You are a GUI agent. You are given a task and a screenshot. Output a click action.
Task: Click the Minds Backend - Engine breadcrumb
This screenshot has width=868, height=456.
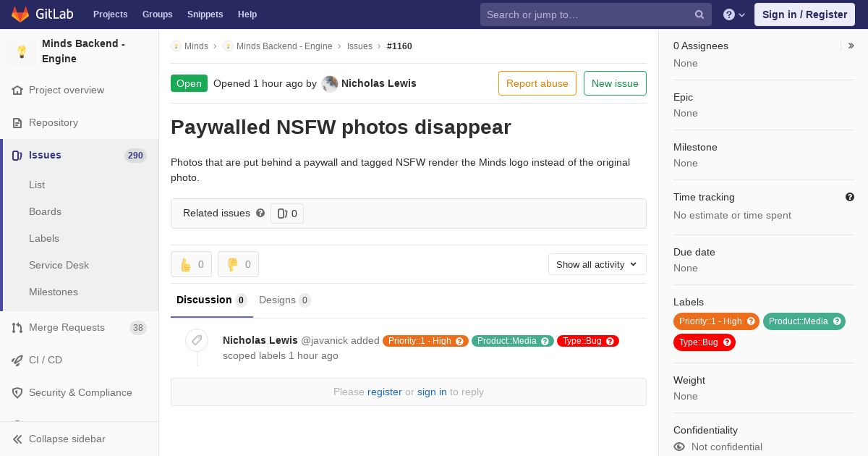click(x=284, y=46)
